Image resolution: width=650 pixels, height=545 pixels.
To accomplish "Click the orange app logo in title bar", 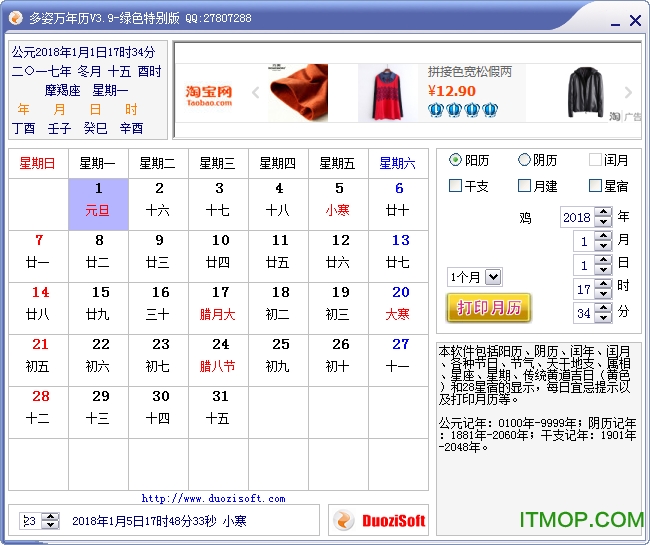I will pyautogui.click(x=16, y=18).
